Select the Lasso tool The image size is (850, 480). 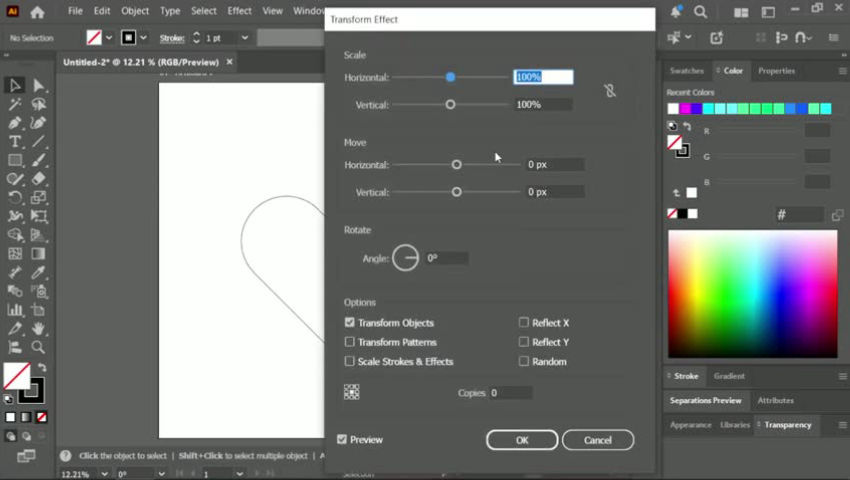38,104
